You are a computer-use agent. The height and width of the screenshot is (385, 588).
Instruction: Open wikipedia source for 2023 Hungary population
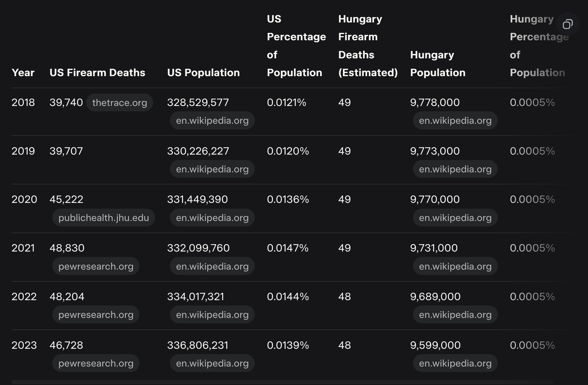455,364
